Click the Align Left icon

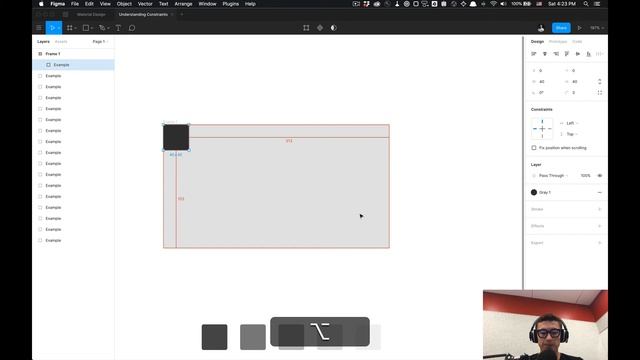point(533,54)
